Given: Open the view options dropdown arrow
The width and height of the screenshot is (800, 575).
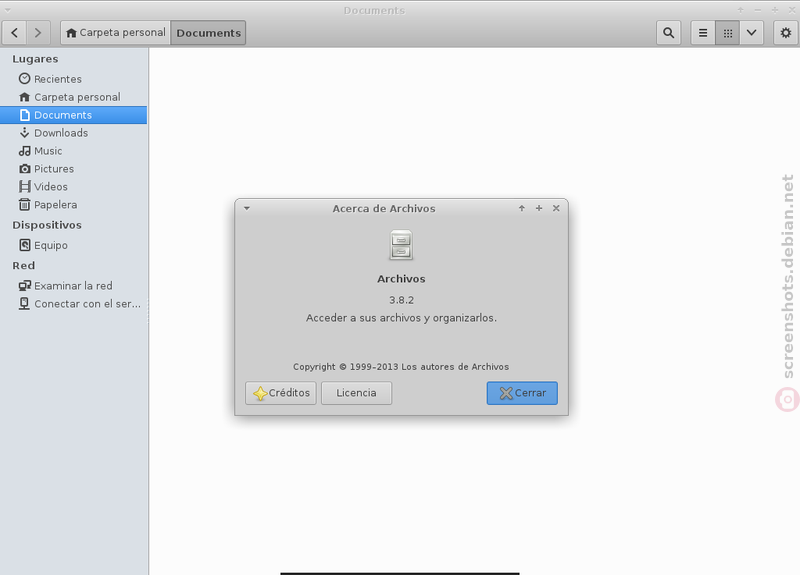Looking at the screenshot, I should tap(752, 33).
